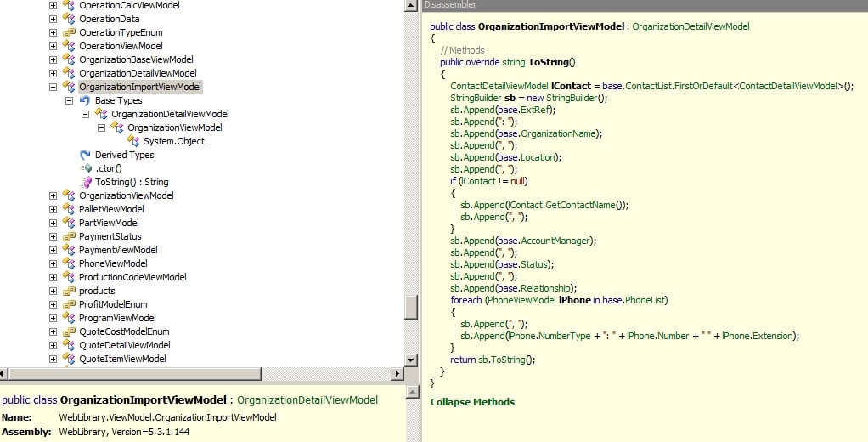Click the OperationTypeEnum enum icon

point(69,32)
